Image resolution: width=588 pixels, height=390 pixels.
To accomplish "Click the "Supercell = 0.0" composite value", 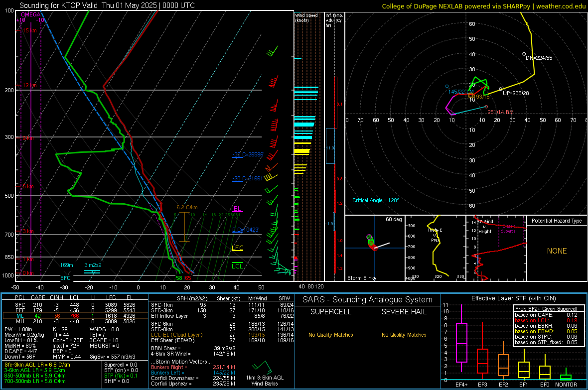I will tap(121, 365).
